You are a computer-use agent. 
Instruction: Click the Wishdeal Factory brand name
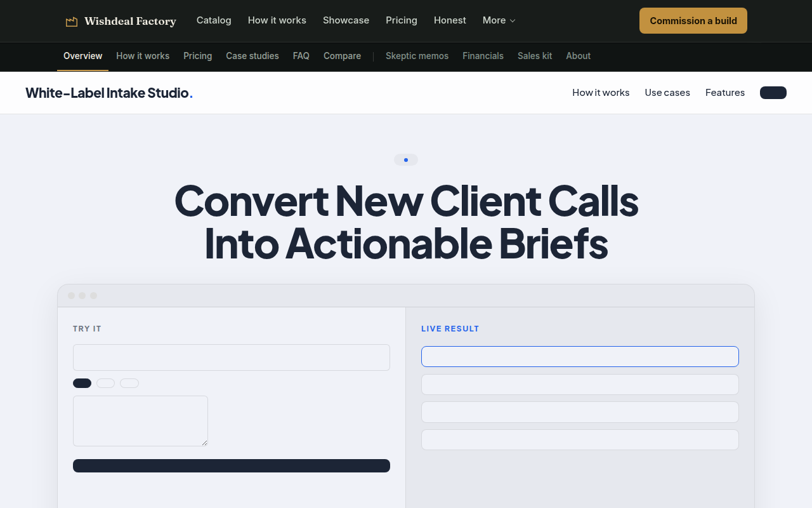pyautogui.click(x=130, y=22)
